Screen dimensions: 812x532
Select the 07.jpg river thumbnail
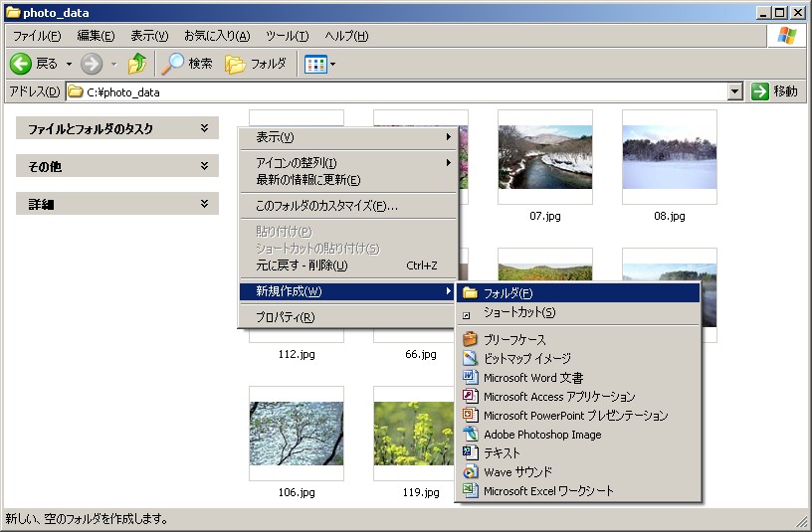pyautogui.click(x=544, y=157)
